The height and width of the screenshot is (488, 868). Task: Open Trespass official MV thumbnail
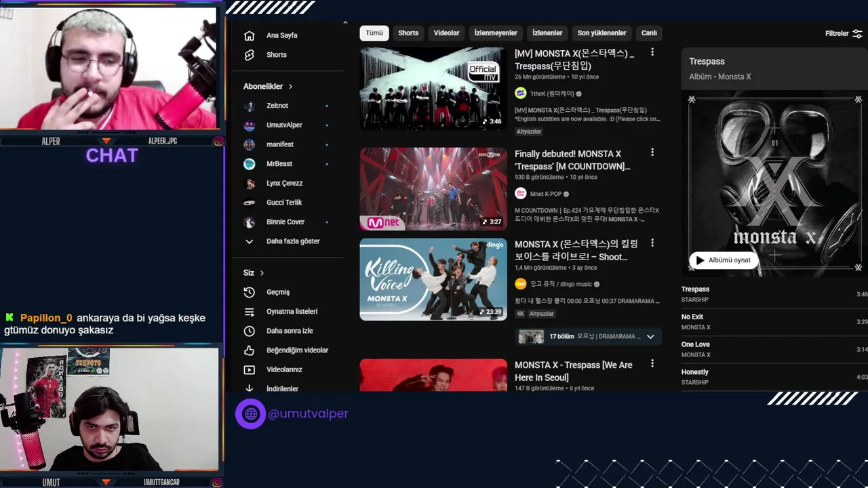coord(433,88)
